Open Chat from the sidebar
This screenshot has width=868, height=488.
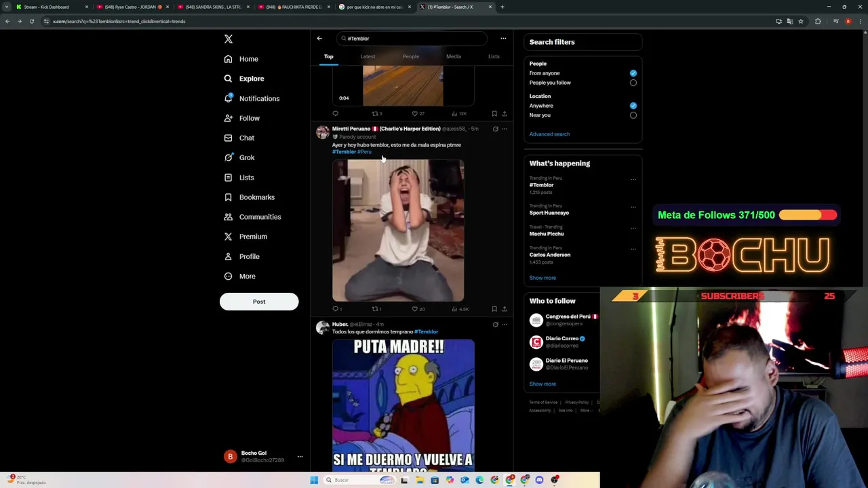239,138
